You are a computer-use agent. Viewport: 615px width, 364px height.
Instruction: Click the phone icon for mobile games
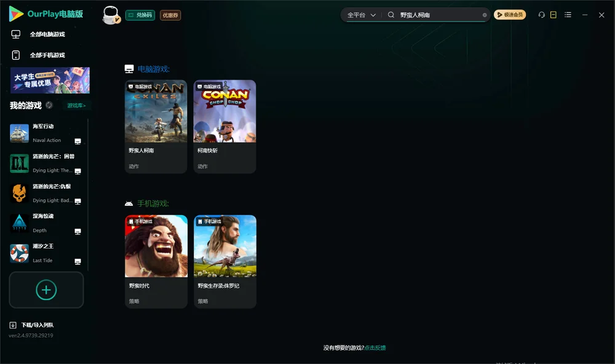pos(16,55)
